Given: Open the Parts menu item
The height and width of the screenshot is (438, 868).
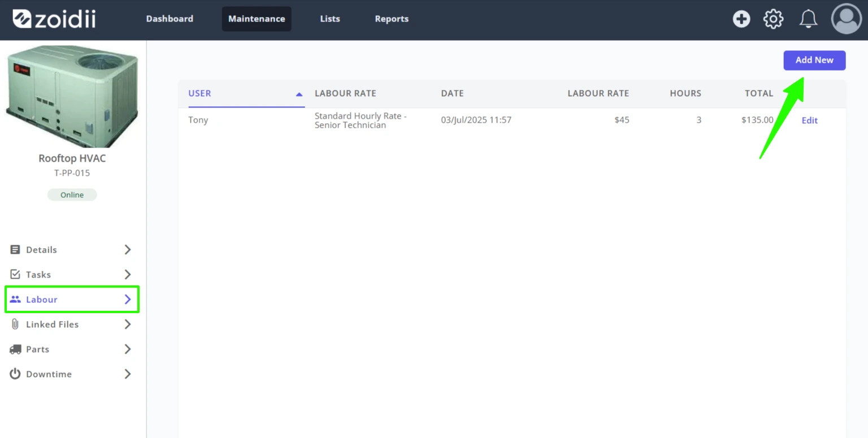Looking at the screenshot, I should click(72, 349).
